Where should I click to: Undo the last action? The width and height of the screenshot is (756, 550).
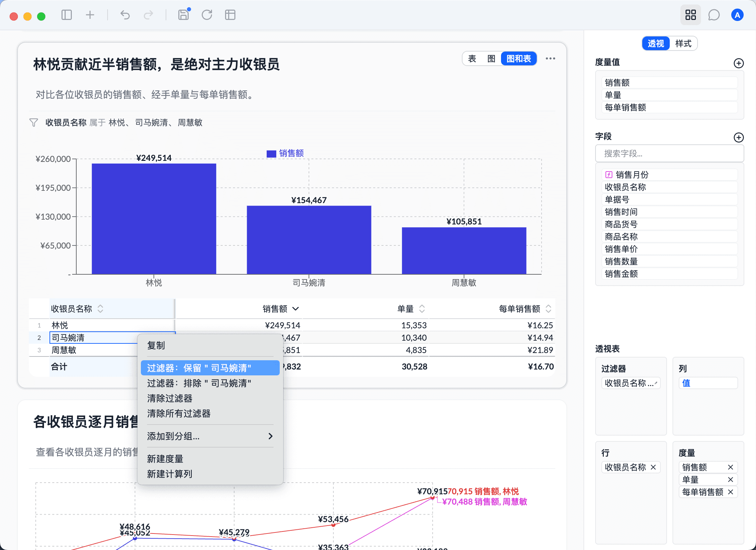[x=125, y=15]
